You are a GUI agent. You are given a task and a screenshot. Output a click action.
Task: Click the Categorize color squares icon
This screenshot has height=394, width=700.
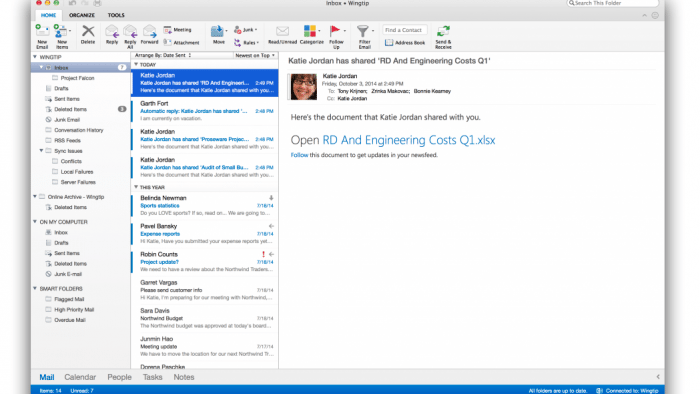click(x=310, y=31)
